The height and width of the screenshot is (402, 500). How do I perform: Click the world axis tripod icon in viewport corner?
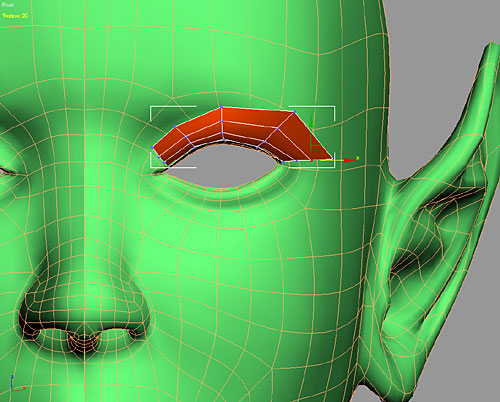point(17,383)
